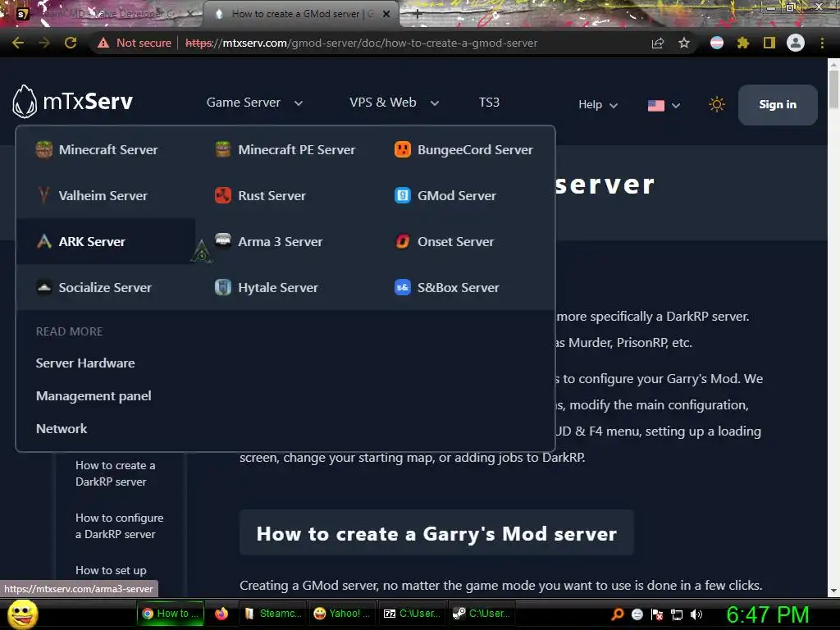Click the smiley start button
The image size is (840, 630).
pyautogui.click(x=23, y=614)
